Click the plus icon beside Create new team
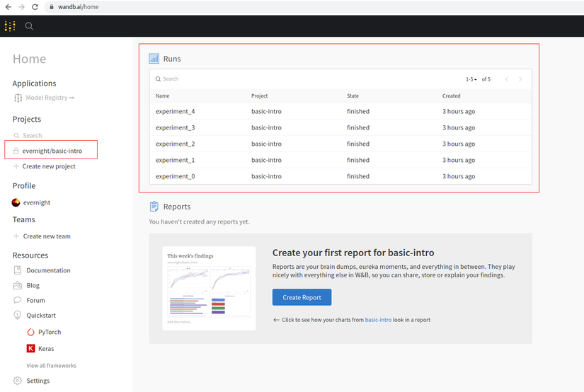The width and height of the screenshot is (584, 392). [16, 236]
